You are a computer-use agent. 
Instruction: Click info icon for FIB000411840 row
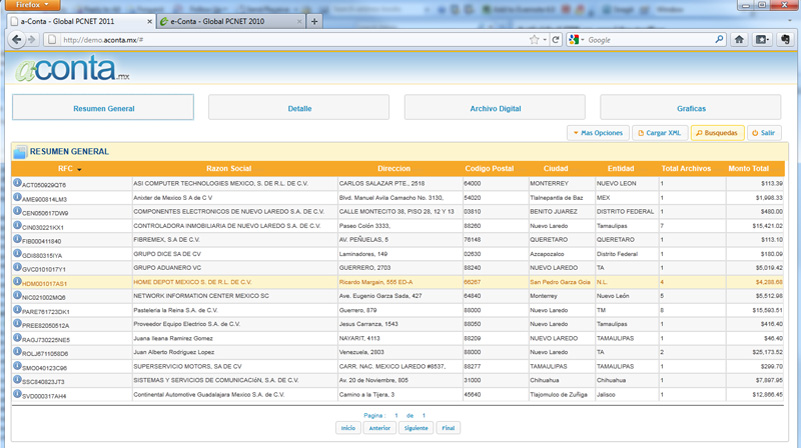click(x=17, y=239)
